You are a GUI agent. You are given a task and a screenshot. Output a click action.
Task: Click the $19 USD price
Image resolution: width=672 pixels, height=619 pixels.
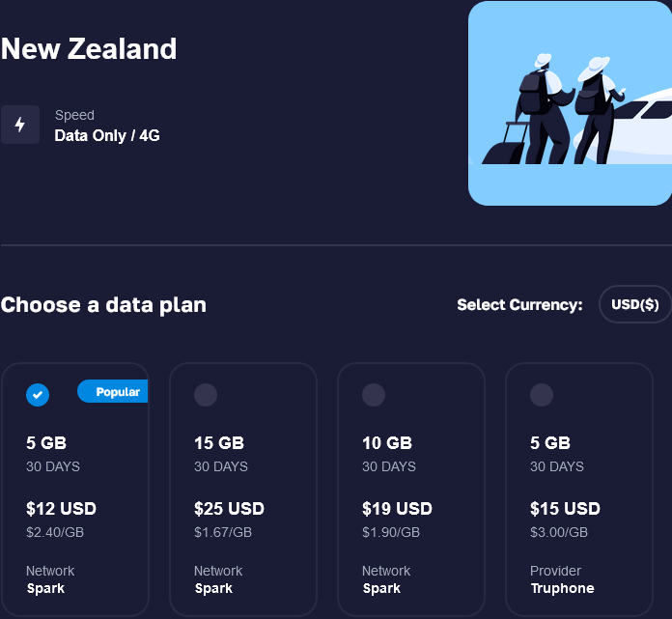click(397, 509)
